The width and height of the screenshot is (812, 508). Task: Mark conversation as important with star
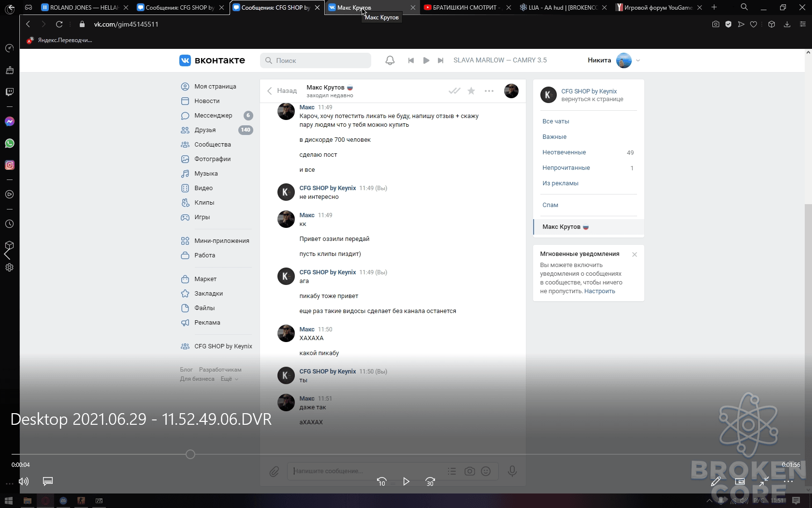click(471, 91)
